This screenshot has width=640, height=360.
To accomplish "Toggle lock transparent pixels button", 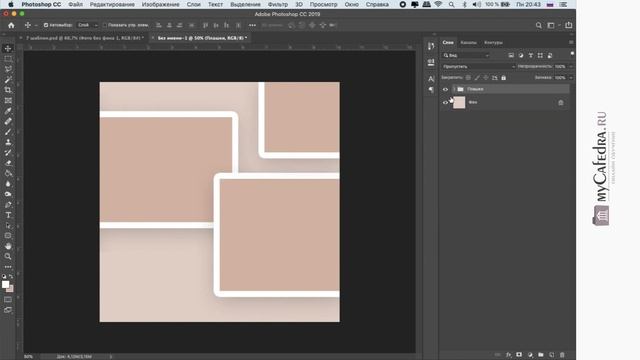I will (468, 78).
